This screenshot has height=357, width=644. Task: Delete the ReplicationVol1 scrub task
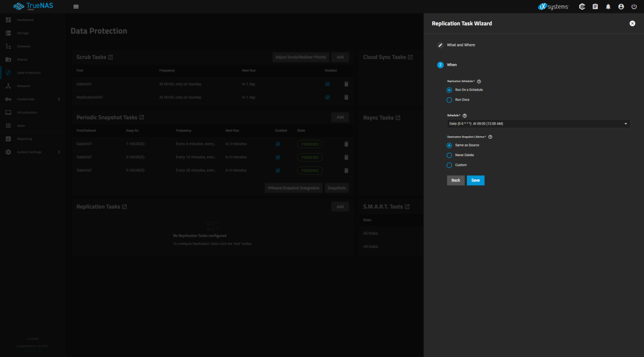click(346, 97)
